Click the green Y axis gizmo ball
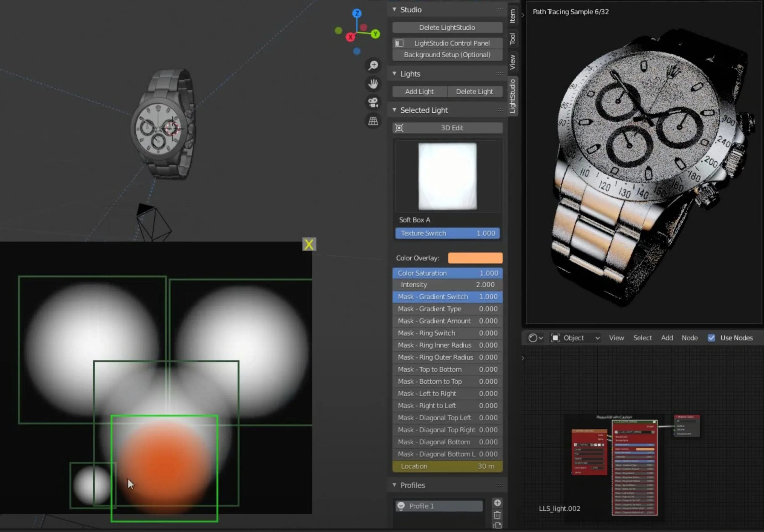The image size is (764, 532). (x=376, y=34)
